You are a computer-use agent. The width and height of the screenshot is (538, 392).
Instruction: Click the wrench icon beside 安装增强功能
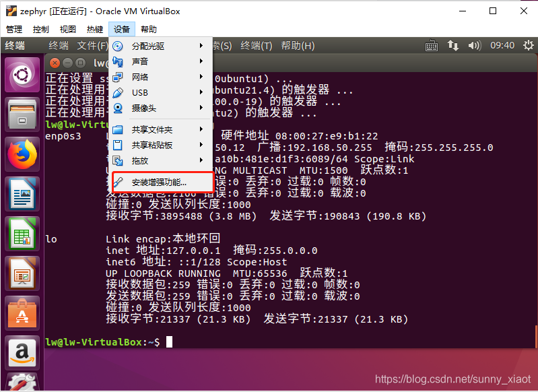pyautogui.click(x=118, y=183)
